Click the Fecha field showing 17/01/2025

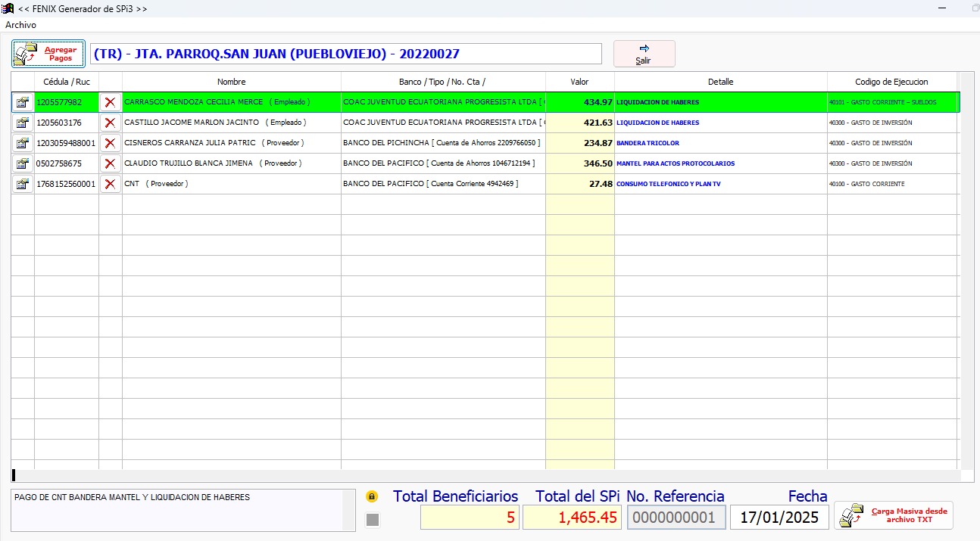(x=779, y=518)
